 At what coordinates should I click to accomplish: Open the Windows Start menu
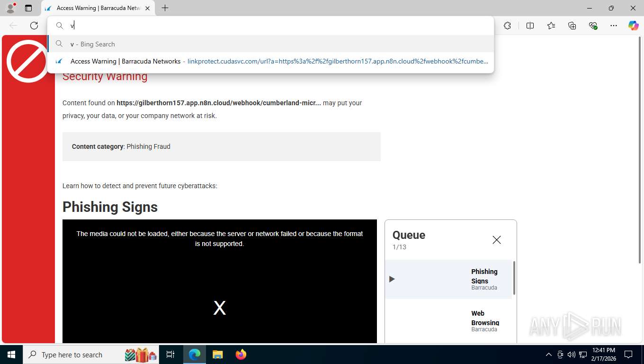(x=11, y=355)
